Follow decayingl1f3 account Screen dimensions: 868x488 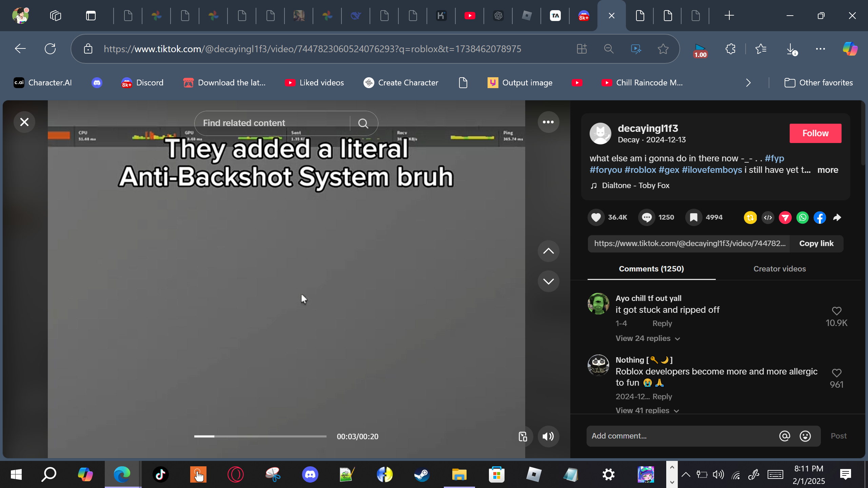(x=815, y=133)
